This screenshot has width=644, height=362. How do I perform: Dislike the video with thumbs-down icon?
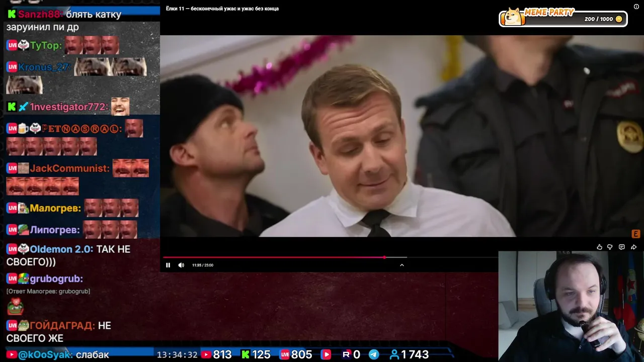pos(610,247)
